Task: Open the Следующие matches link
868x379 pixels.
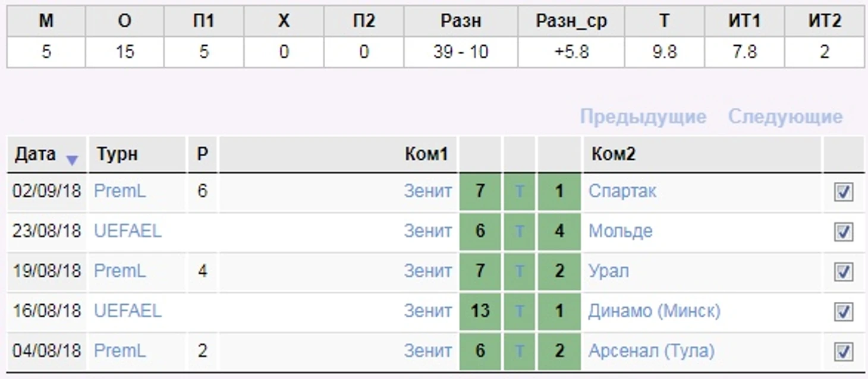Action: pos(785,116)
